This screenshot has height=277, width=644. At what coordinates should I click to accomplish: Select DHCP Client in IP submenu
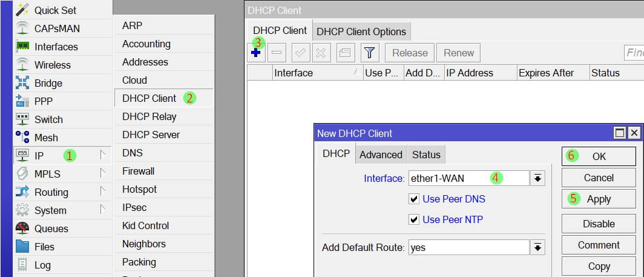[x=149, y=98]
